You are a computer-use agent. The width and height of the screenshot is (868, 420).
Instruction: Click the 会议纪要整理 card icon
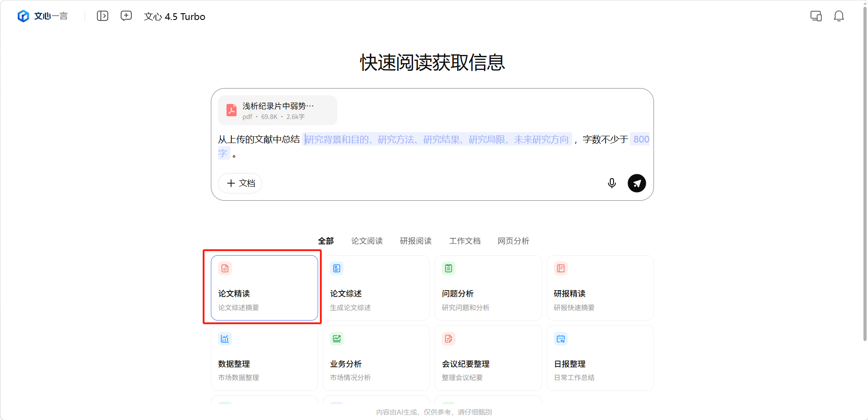tap(449, 339)
